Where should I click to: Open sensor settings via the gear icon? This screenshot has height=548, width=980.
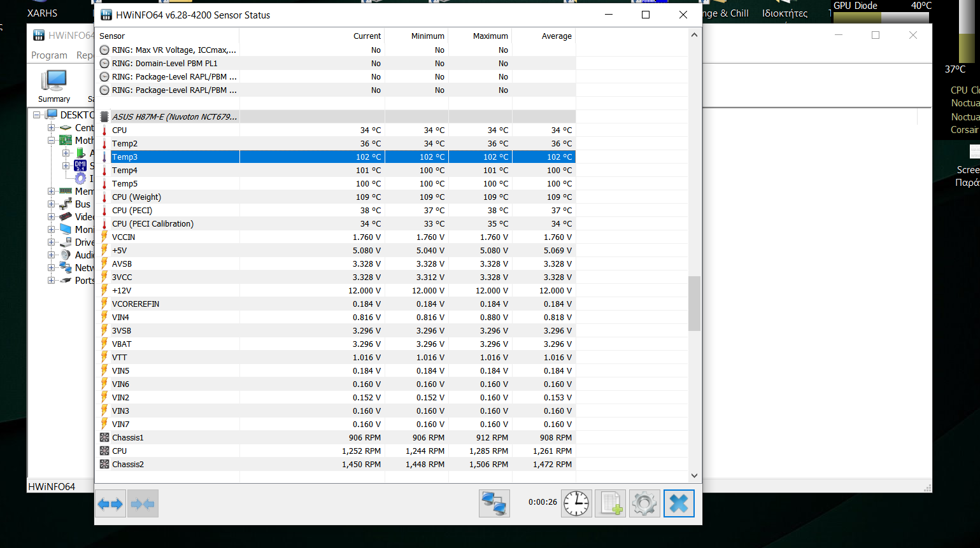tap(644, 504)
